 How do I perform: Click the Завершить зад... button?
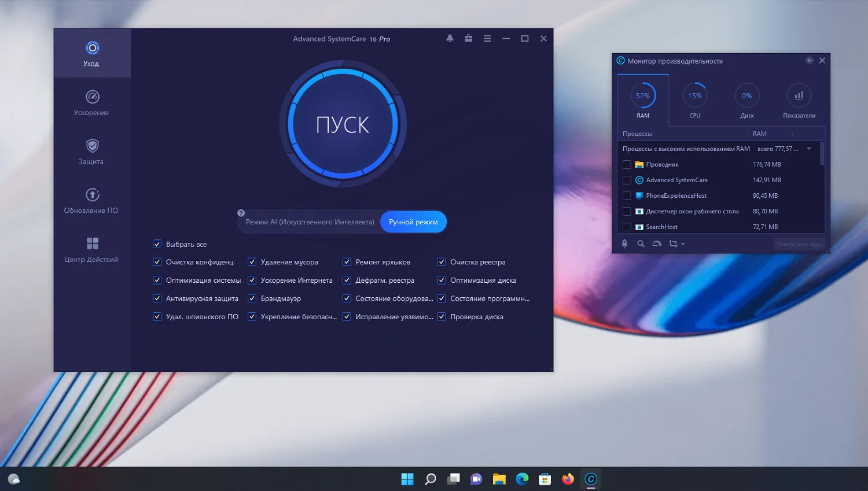tap(799, 244)
